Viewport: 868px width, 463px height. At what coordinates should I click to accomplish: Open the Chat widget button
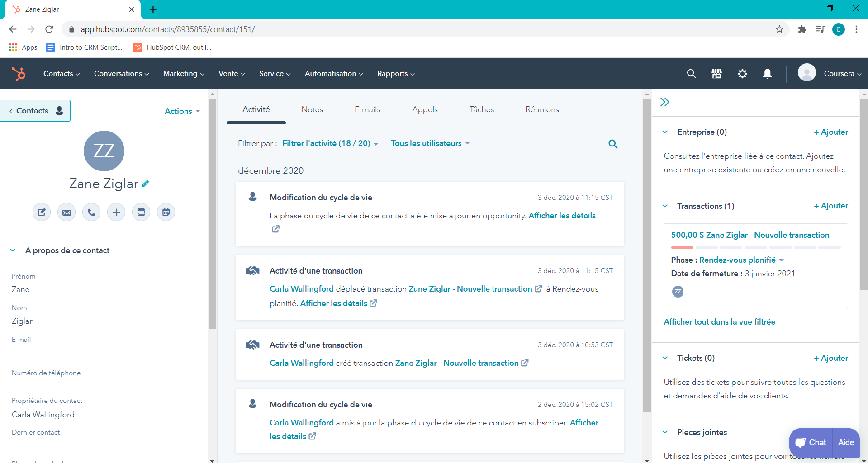[x=811, y=443]
